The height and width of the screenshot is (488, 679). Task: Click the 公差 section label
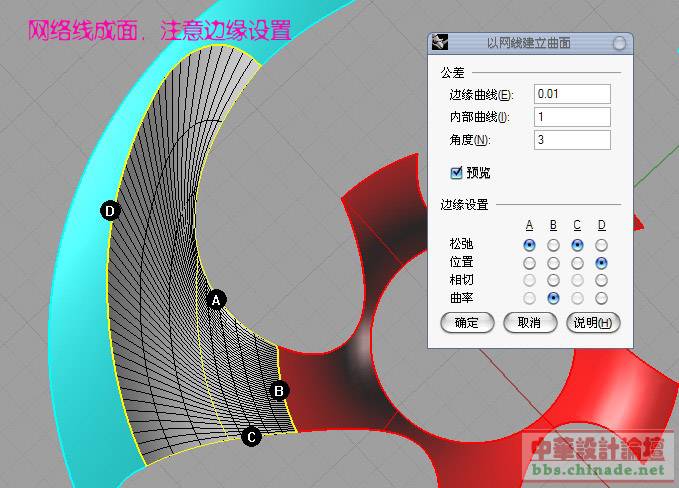coord(453,73)
